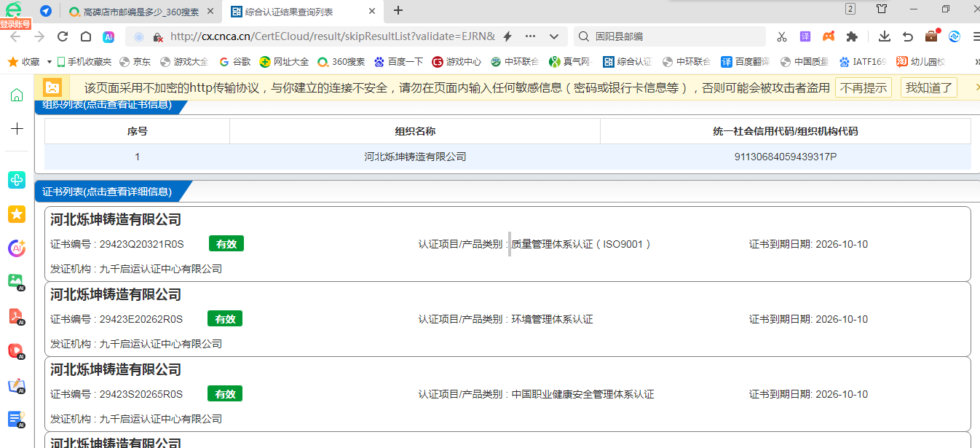Open the green AI picture sidebar icon
This screenshot has width=980, height=448.
click(x=17, y=282)
